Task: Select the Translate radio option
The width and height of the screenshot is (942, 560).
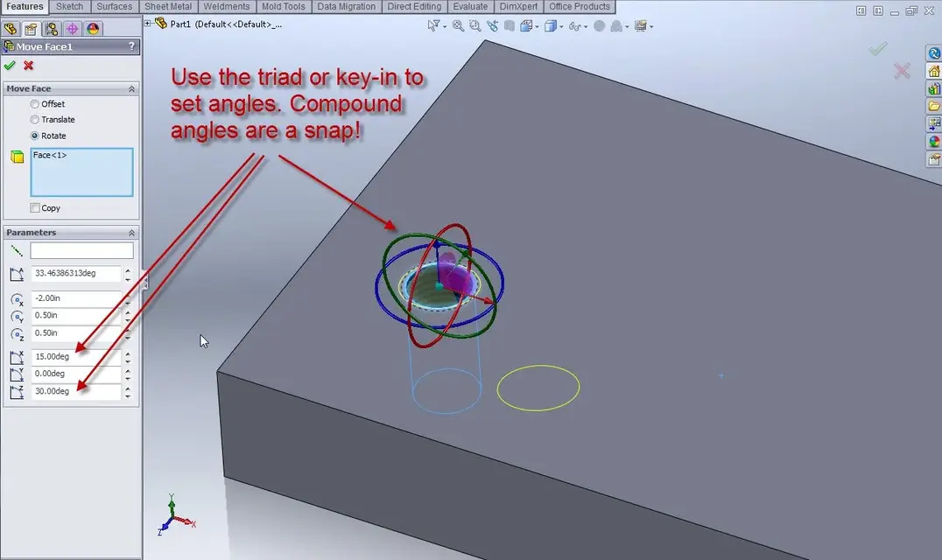Action: pyautogui.click(x=35, y=120)
